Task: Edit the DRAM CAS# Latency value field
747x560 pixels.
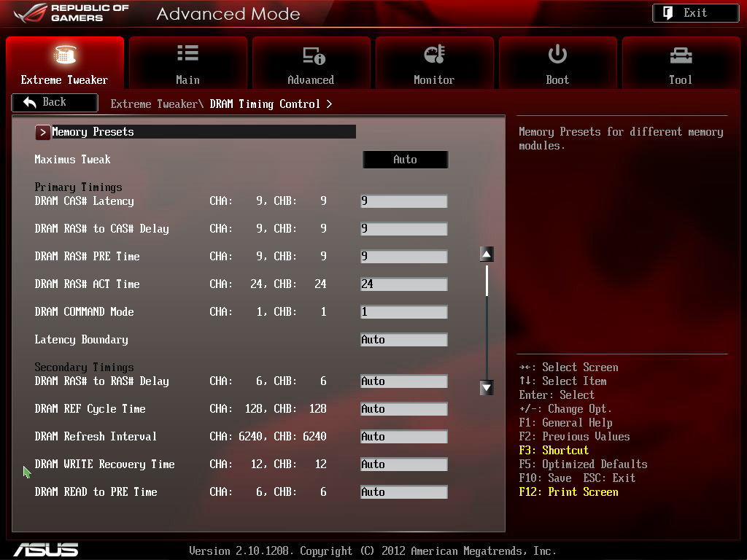Action: [x=404, y=201]
